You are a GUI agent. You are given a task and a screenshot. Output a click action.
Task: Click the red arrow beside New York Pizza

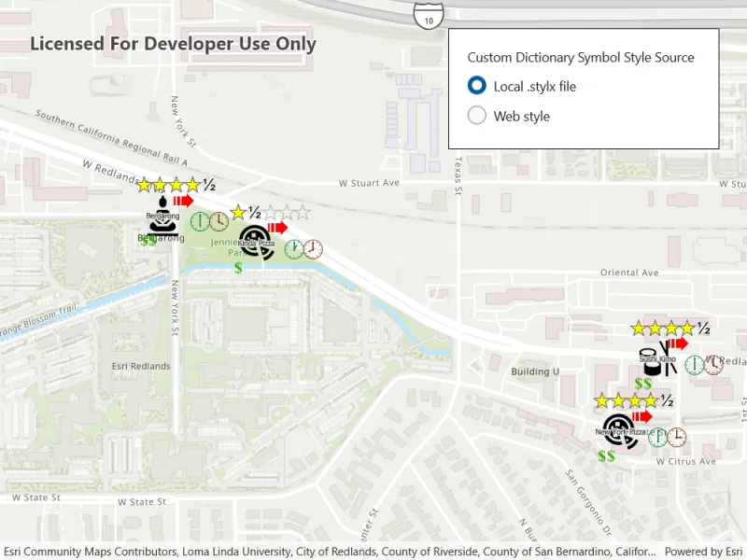[642, 416]
